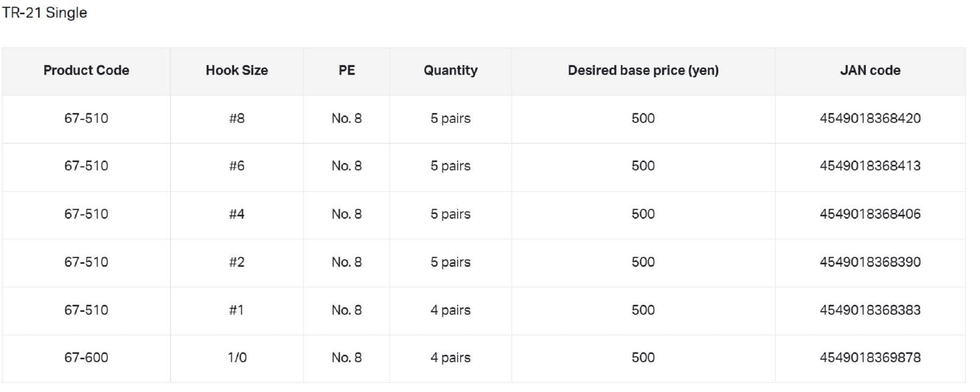Click the Hook Size column header

pos(237,70)
